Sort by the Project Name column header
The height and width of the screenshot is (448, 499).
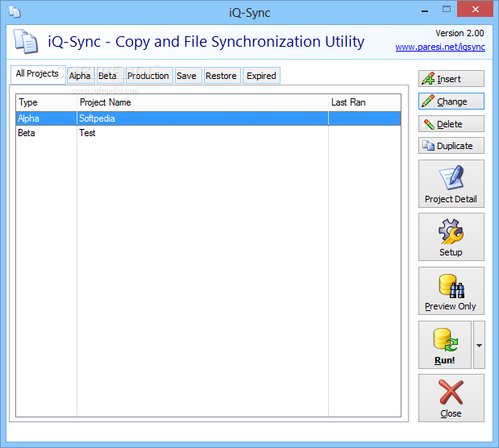202,102
